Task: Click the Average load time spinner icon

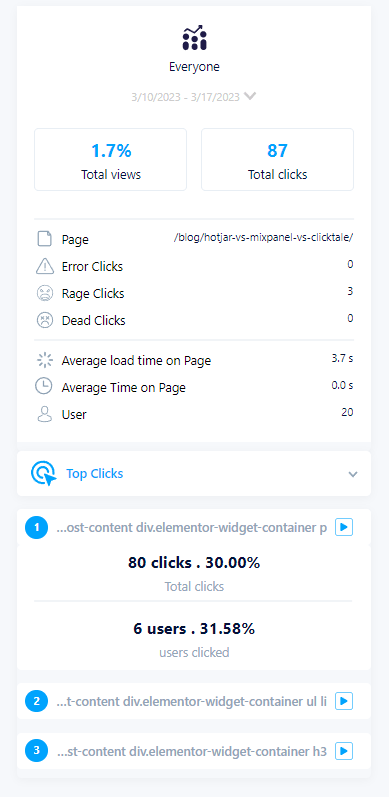Action: pos(44,360)
